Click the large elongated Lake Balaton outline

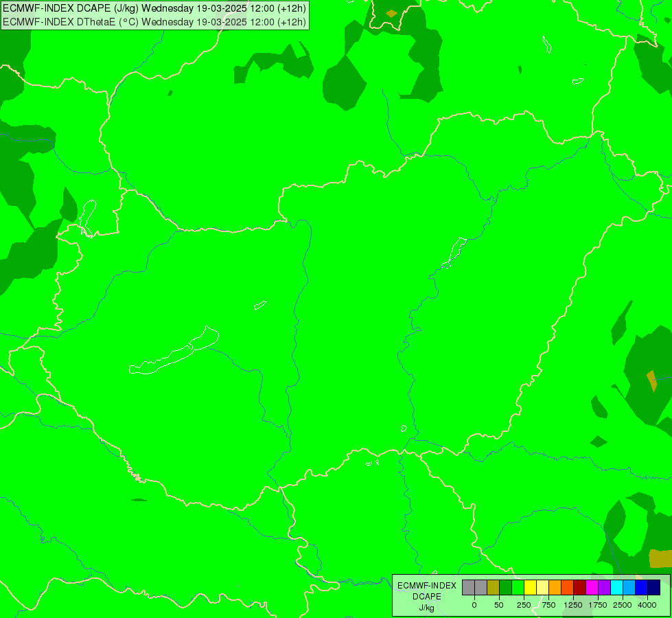pos(174,350)
